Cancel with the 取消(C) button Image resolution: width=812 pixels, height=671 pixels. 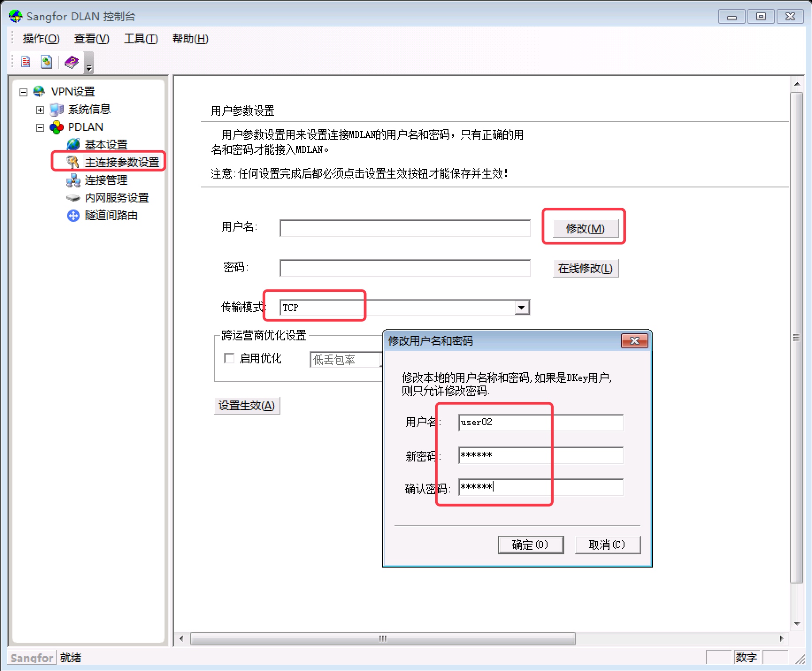pos(608,545)
